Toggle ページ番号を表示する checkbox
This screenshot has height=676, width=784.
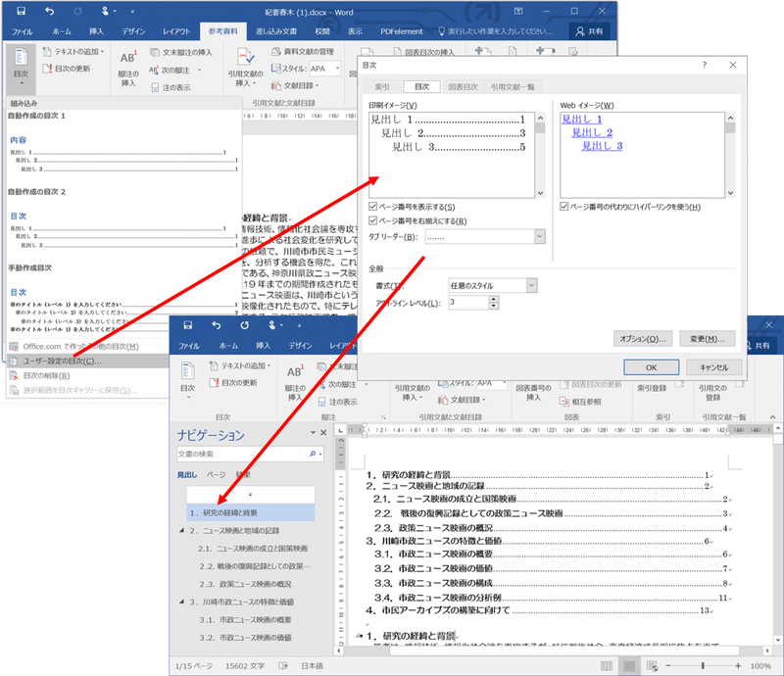(372, 206)
